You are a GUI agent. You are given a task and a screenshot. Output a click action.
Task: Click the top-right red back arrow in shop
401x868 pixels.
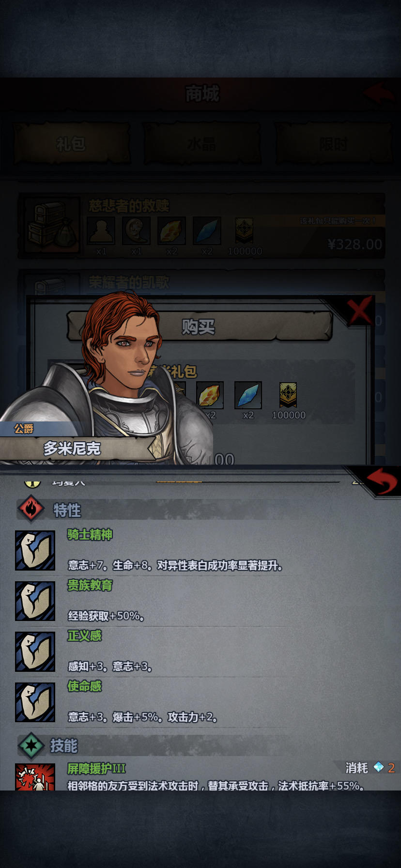379,93
